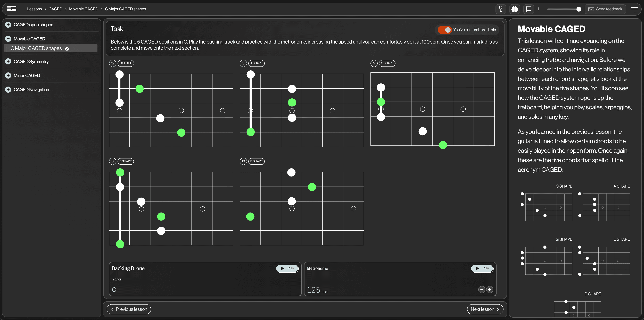Expand the CAGED Symmetry section

point(8,61)
